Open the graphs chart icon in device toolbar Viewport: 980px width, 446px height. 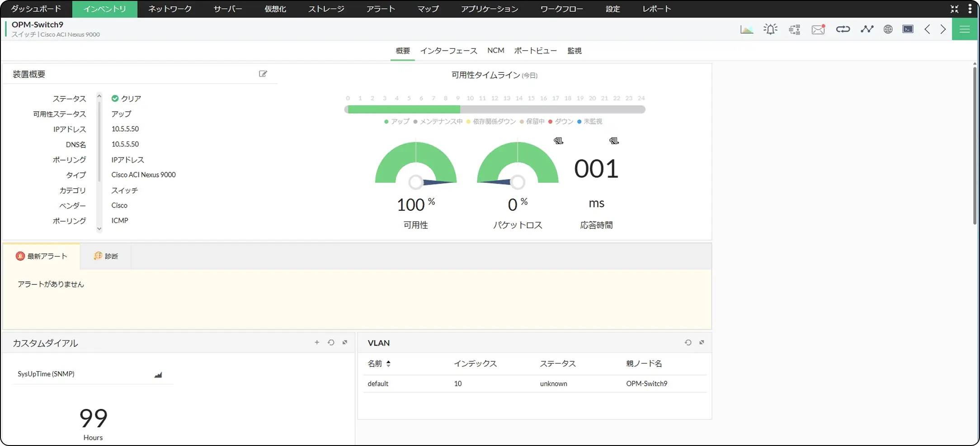pyautogui.click(x=747, y=29)
